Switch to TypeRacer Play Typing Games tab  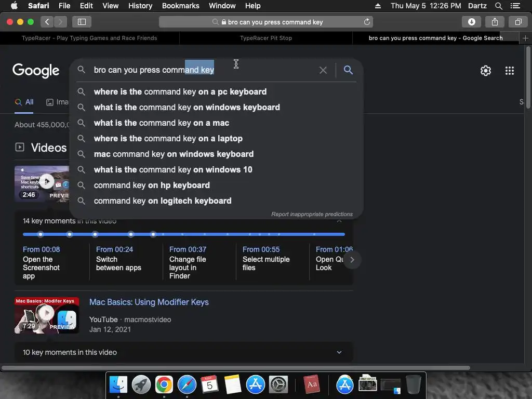click(89, 38)
